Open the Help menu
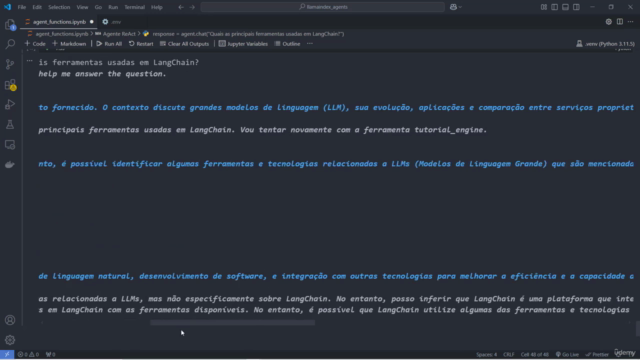Screen dimensions: 640x360 tap(157, 7)
